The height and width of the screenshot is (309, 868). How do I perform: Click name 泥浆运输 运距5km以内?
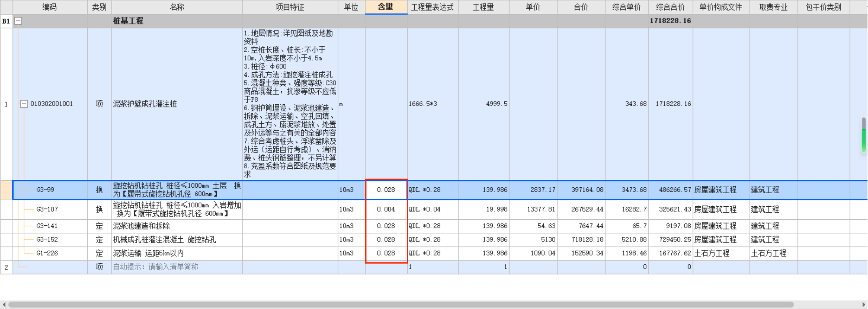148,253
